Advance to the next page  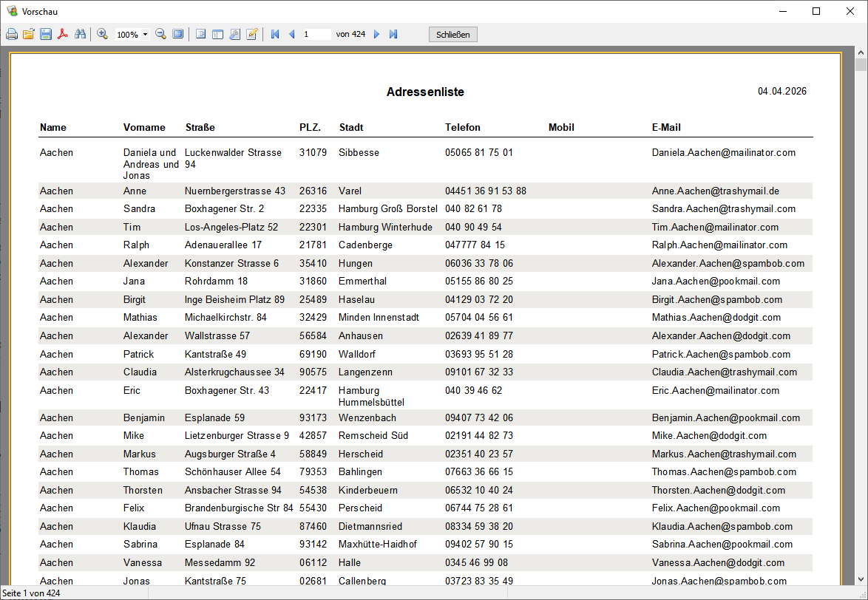tap(376, 35)
